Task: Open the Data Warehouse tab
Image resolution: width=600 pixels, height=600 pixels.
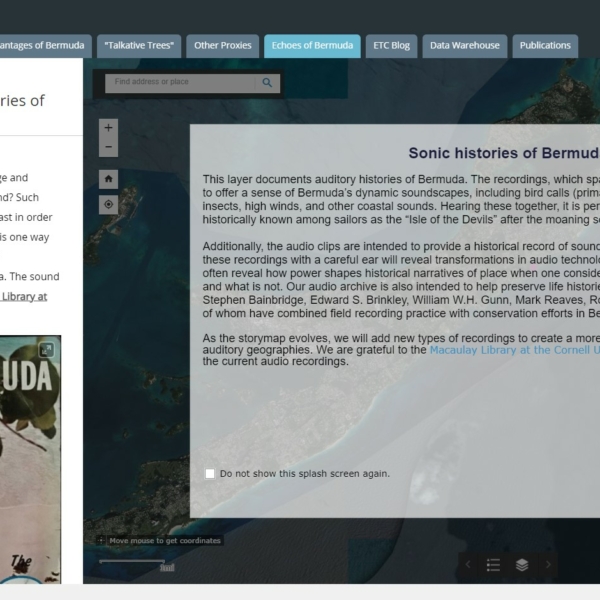Action: [x=464, y=46]
